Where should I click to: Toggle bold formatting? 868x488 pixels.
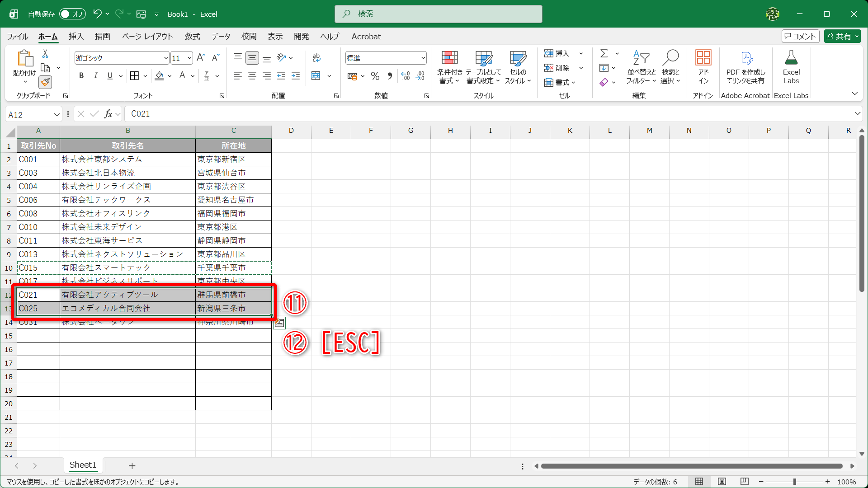coord(81,75)
